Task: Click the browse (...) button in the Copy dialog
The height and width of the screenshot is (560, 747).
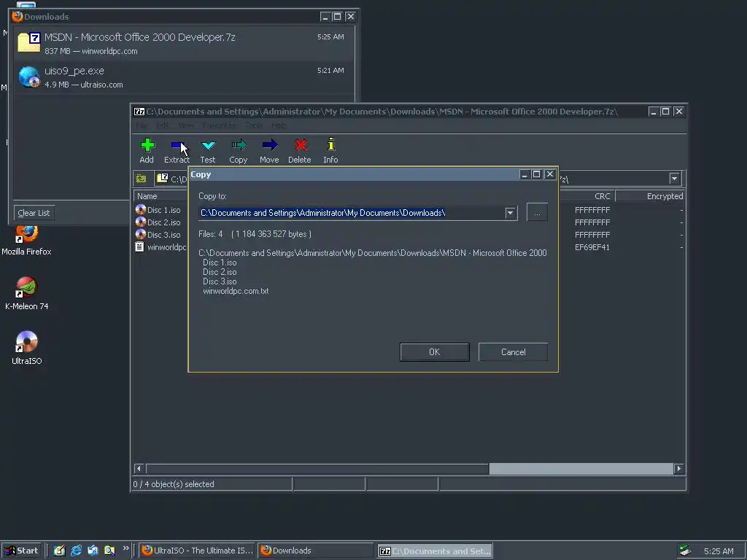Action: (x=537, y=212)
